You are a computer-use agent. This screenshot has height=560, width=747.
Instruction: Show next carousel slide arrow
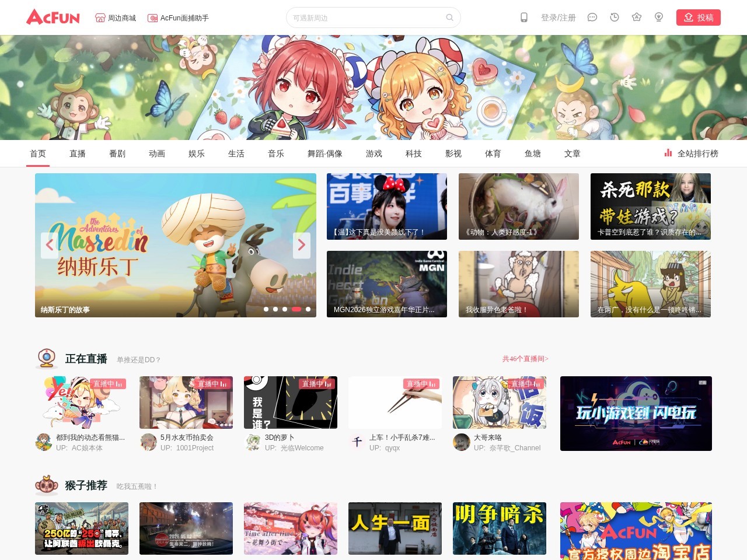click(302, 245)
